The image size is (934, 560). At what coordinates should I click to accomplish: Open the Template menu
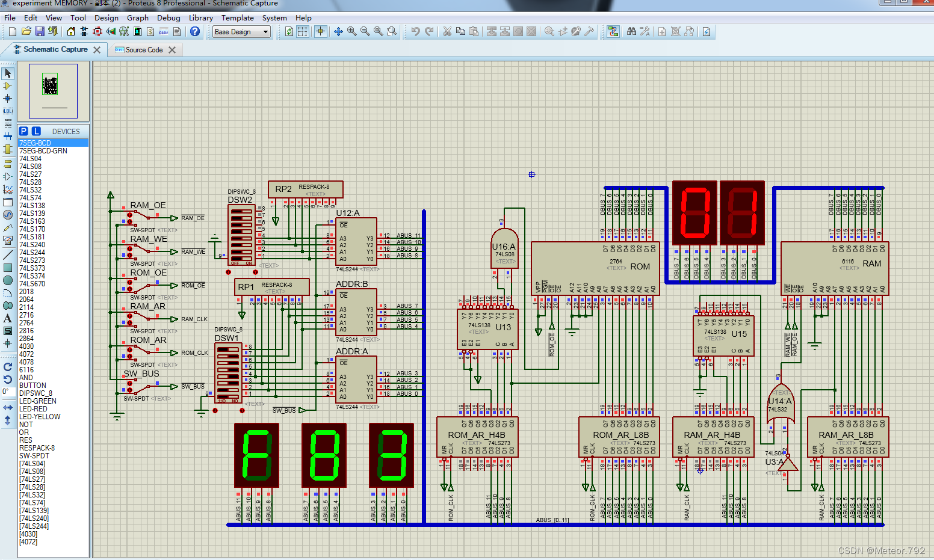point(238,17)
